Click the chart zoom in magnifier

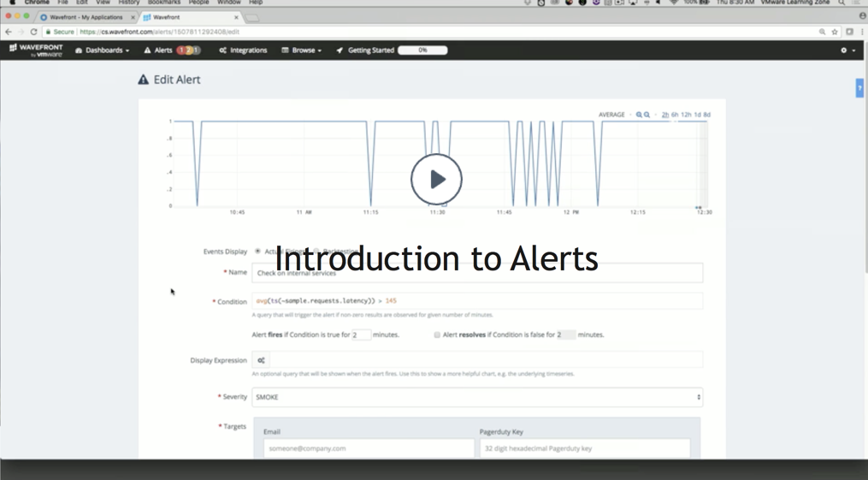pyautogui.click(x=639, y=115)
